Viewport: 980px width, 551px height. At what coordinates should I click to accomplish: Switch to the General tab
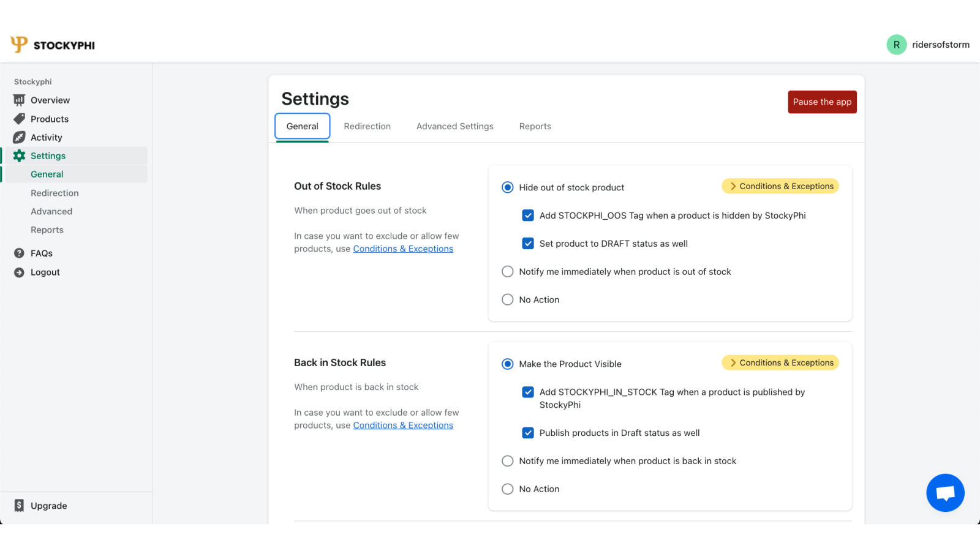click(303, 126)
